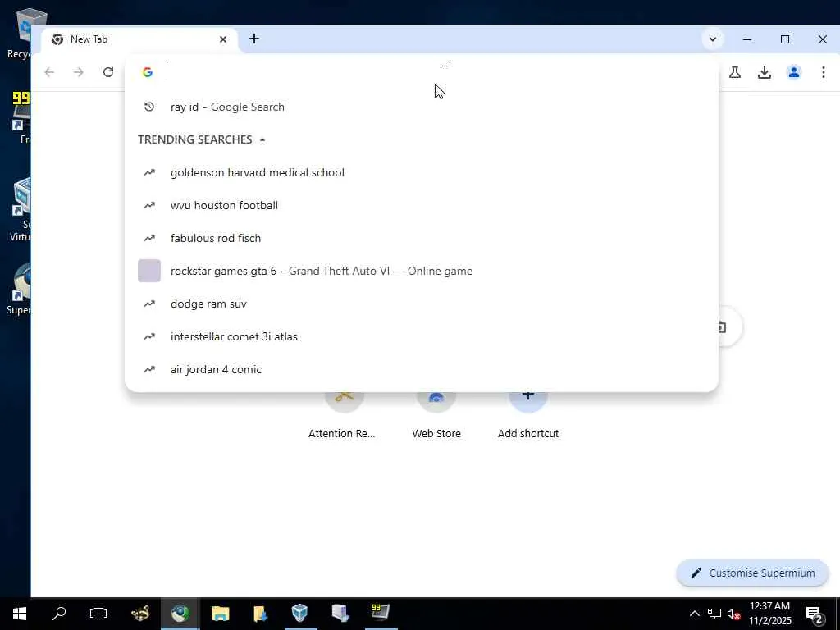Reload the current page

108,72
